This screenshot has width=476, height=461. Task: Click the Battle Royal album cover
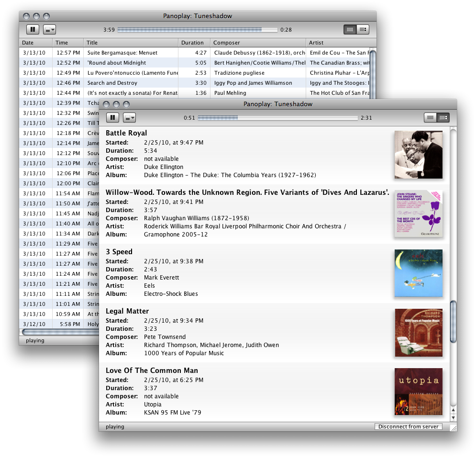click(419, 155)
